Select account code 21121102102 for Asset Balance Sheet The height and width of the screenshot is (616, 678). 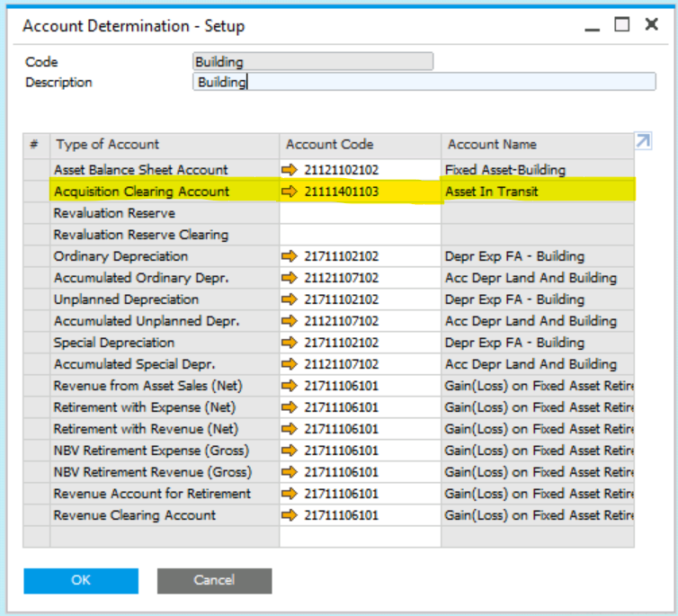[341, 170]
